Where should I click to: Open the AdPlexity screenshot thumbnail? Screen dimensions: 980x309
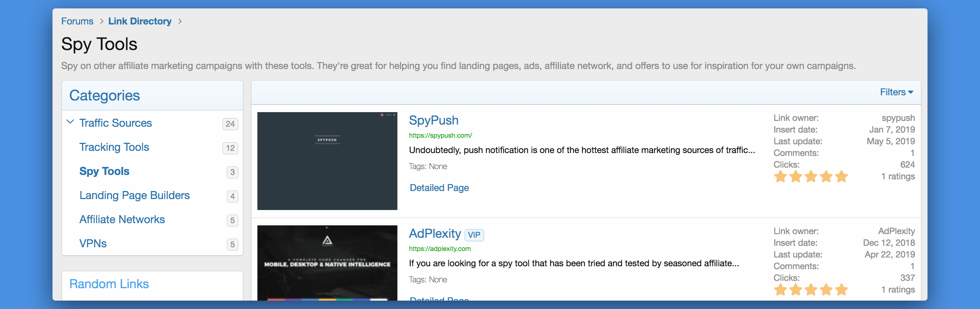tap(327, 263)
